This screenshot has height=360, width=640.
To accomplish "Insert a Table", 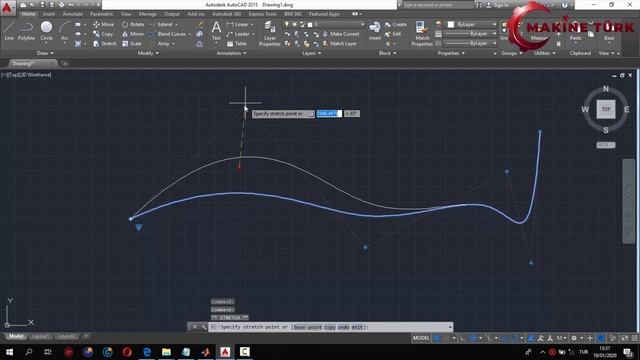I will click(237, 43).
